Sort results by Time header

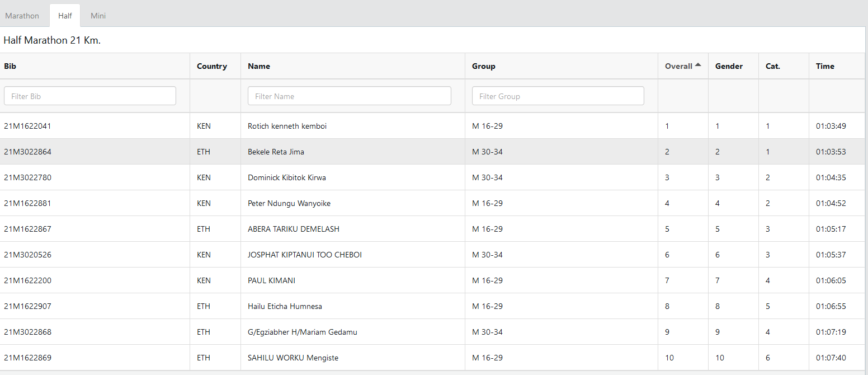[x=825, y=66]
